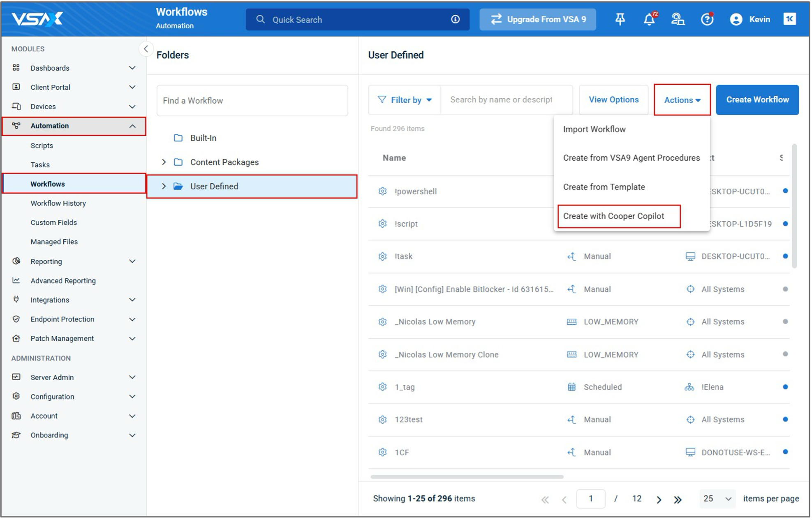Click the Kaseya K logo icon
The image size is (812, 520).
click(790, 19)
